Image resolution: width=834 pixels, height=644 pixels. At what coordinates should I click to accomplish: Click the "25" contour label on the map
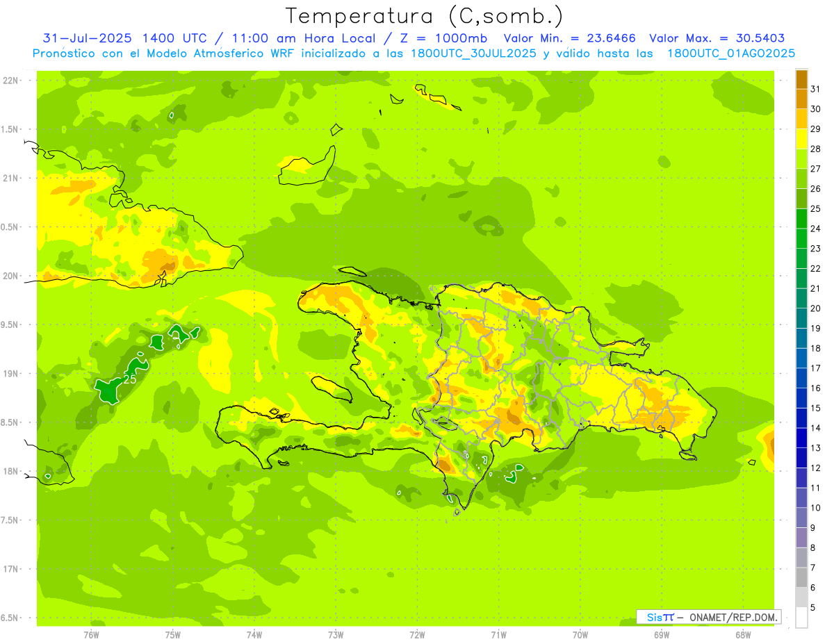click(x=130, y=379)
